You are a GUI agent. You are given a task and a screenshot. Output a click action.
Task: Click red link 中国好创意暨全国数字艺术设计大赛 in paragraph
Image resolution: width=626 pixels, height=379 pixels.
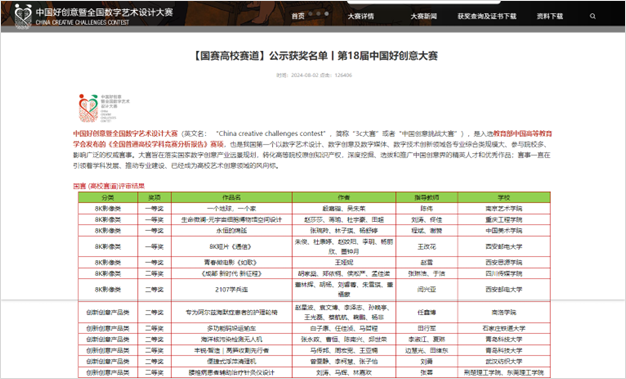125,133
